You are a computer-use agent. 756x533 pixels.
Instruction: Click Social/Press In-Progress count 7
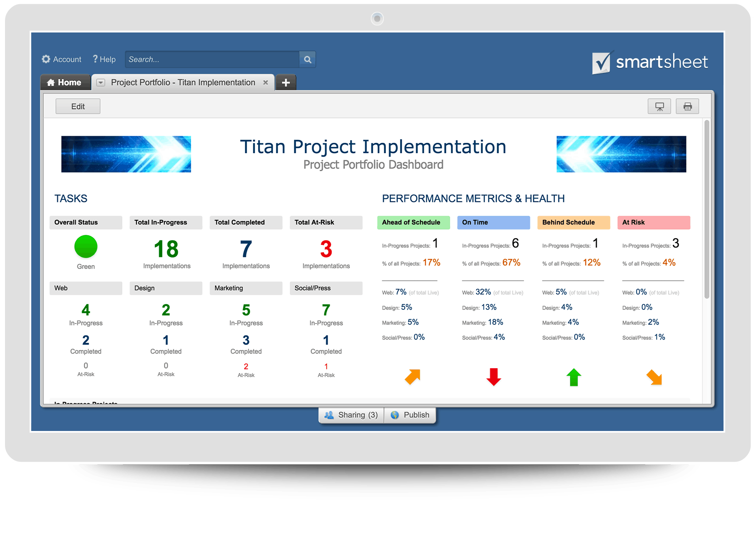(326, 310)
